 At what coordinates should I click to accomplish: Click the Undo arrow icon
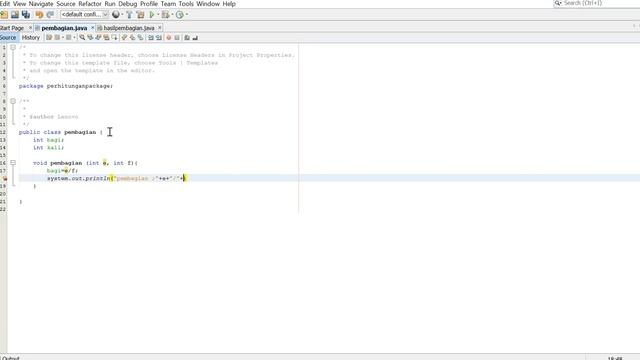[x=39, y=15]
